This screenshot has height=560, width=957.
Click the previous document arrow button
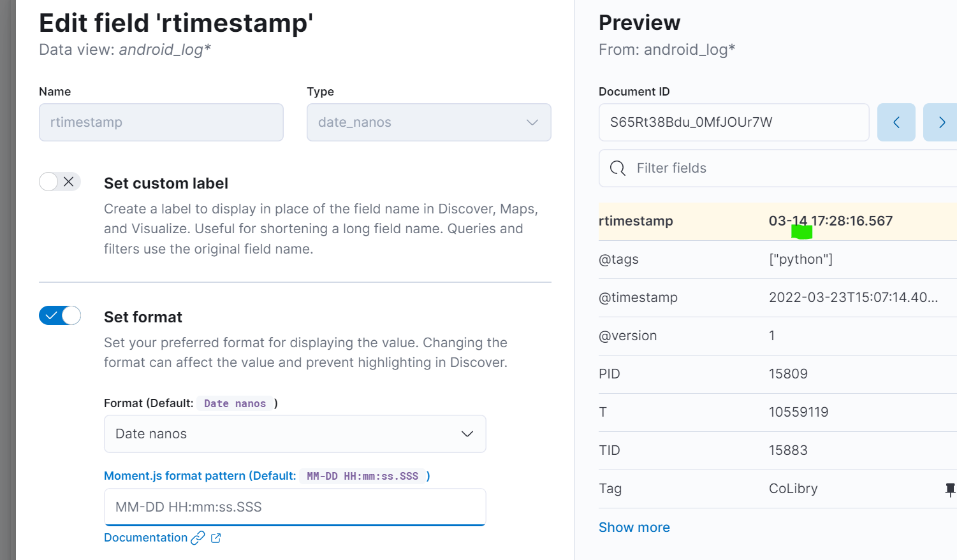[896, 122]
